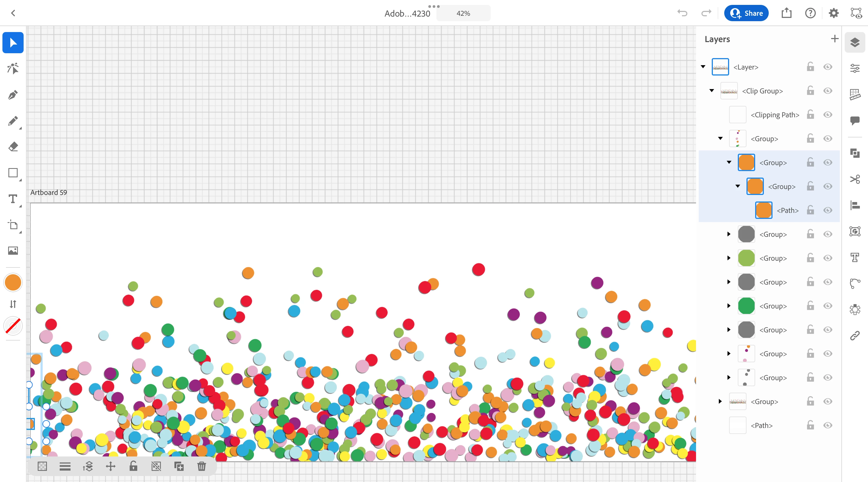The image size is (868, 482).
Task: Collapse the top Layer disclosure triangle
Action: pyautogui.click(x=703, y=67)
